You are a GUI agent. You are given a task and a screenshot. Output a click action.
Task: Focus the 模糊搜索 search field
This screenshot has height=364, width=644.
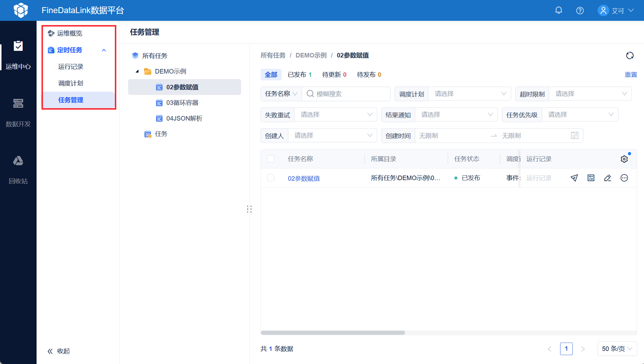point(346,94)
